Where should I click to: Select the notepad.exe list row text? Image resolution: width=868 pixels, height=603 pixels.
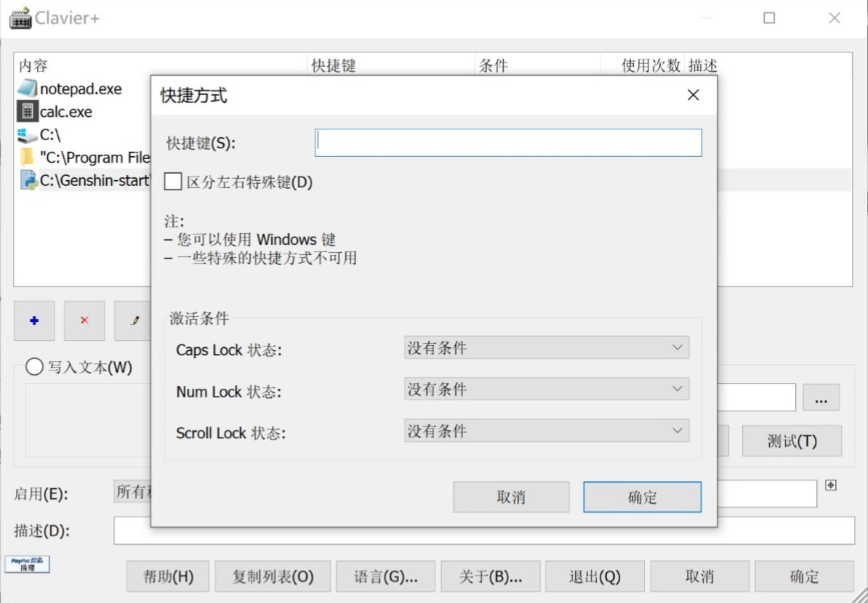(81, 89)
